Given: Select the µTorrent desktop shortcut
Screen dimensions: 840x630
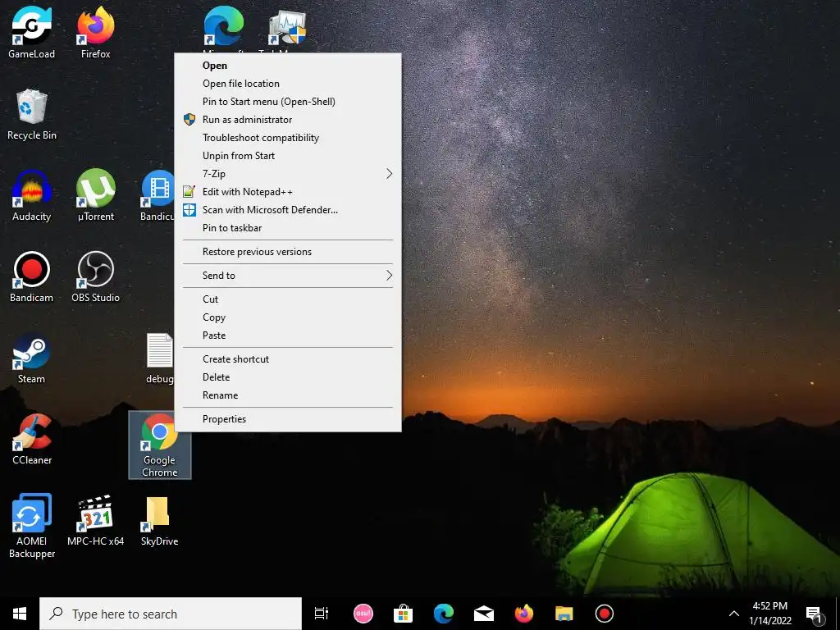Looking at the screenshot, I should pyautogui.click(x=96, y=195).
